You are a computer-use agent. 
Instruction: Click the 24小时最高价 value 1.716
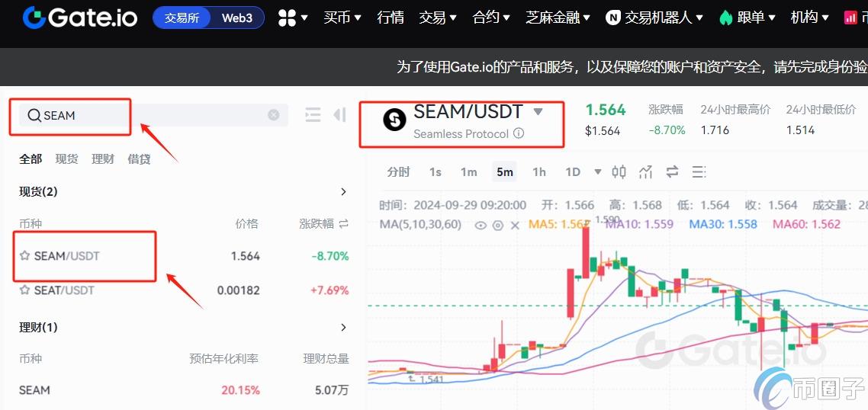715,130
